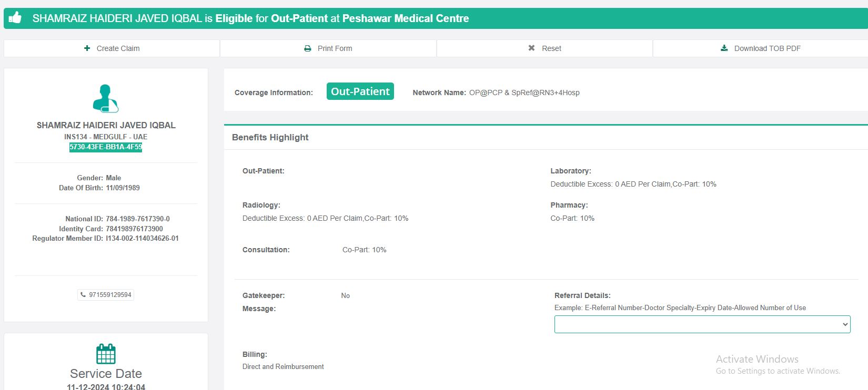
Task: Click the calendar icon above Service Date
Action: pyautogui.click(x=106, y=354)
